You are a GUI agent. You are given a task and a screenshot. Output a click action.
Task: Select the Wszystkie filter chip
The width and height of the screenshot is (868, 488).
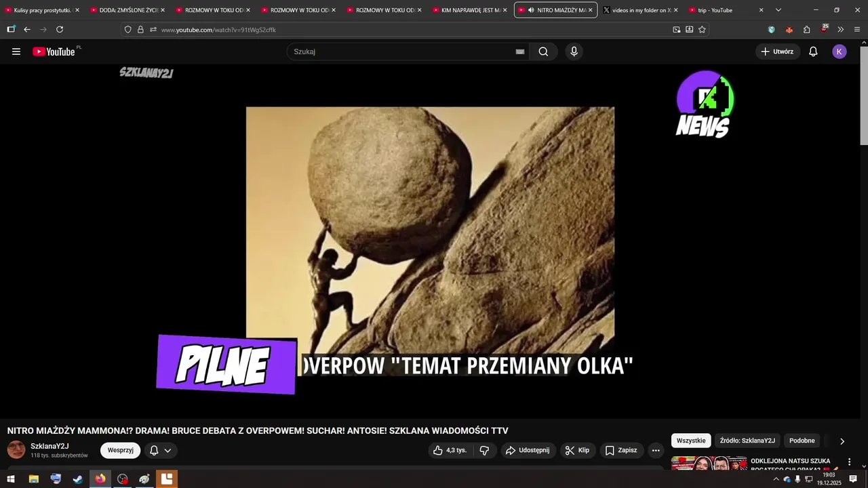691,441
